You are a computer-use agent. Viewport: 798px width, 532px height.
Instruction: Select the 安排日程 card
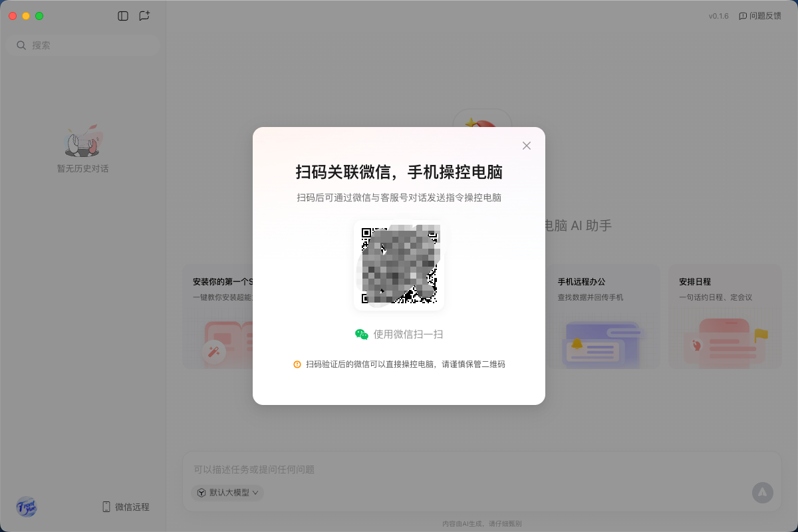tap(725, 317)
